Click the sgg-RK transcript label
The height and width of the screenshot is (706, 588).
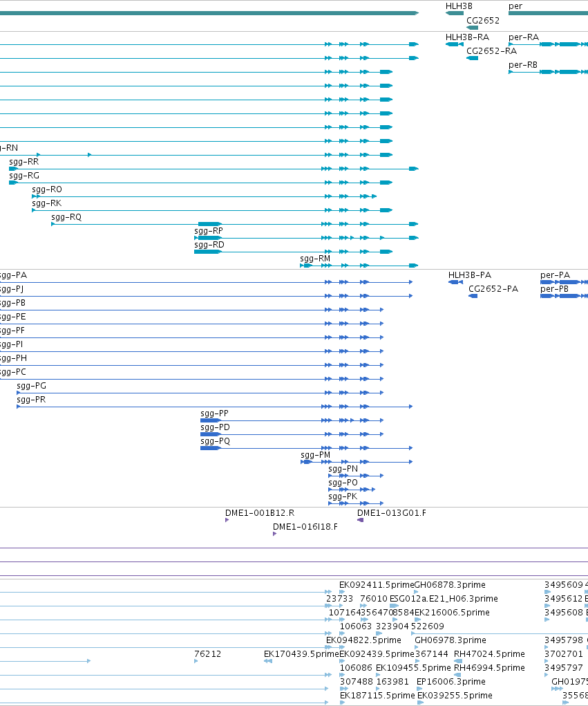47,203
